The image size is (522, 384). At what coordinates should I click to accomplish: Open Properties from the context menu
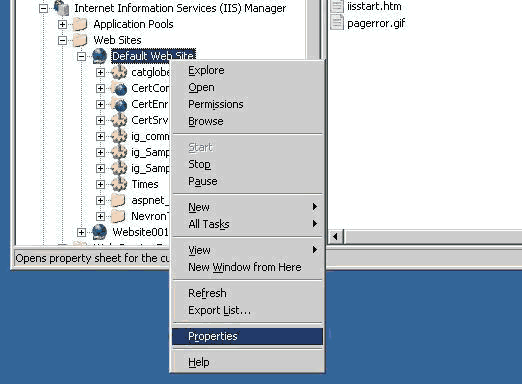point(247,336)
